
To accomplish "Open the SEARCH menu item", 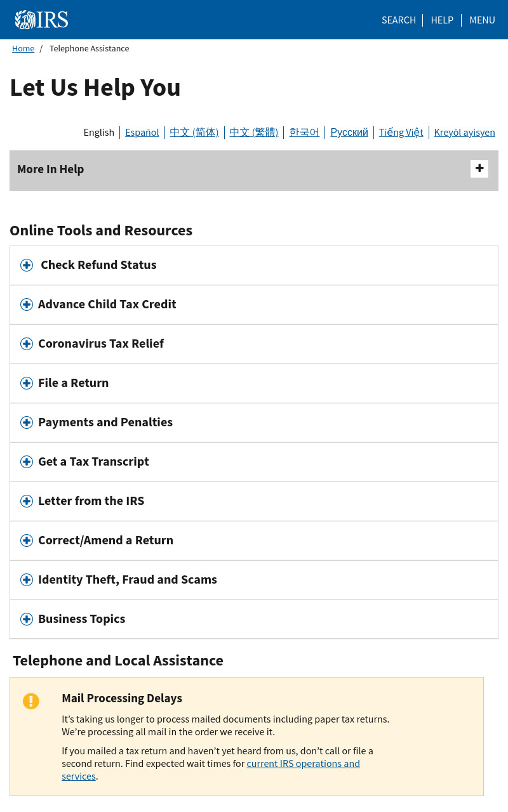I will pyautogui.click(x=399, y=20).
